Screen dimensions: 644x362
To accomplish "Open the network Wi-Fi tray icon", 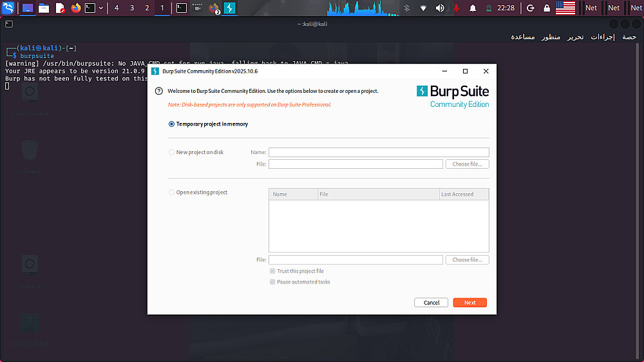I will 423,8.
